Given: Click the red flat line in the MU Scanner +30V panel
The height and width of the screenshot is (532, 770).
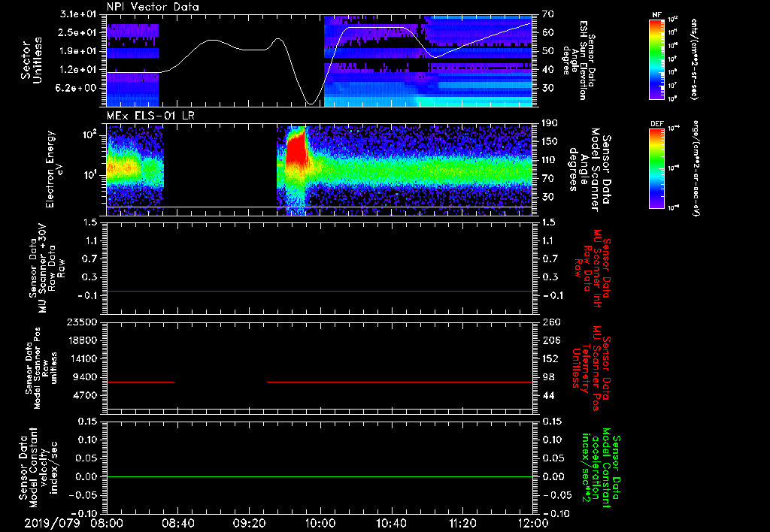Looking at the screenshot, I should 319,291.
